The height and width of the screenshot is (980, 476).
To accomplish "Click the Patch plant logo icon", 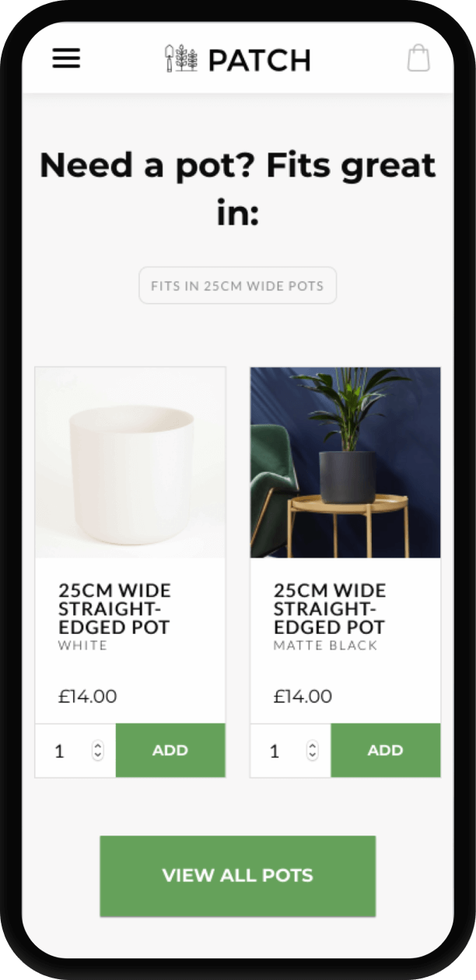I will (x=180, y=58).
